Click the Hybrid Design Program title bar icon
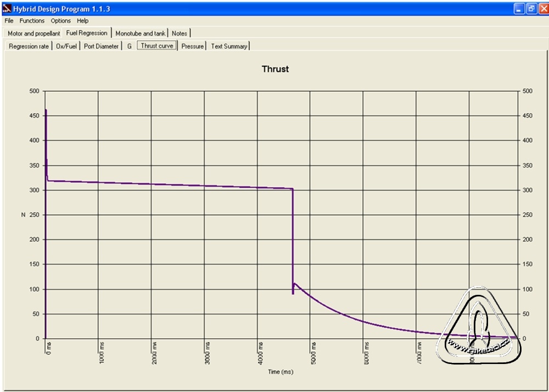Screen dimensions: 549x392 pyautogui.click(x=7, y=9)
